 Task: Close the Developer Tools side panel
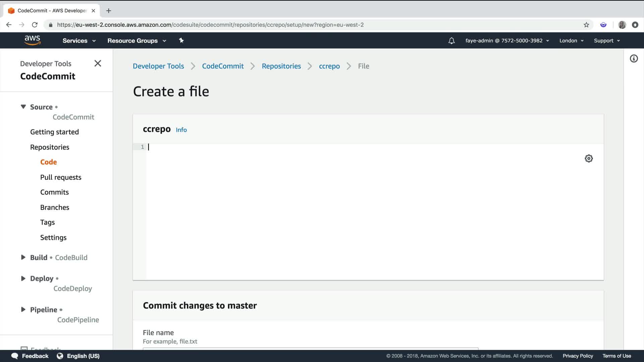(98, 63)
